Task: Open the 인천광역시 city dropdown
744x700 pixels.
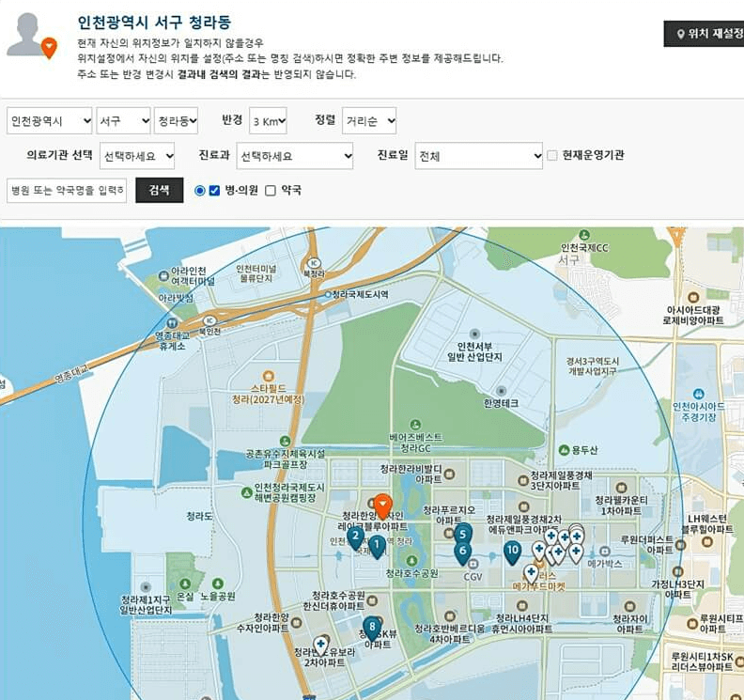Action: coord(50,121)
